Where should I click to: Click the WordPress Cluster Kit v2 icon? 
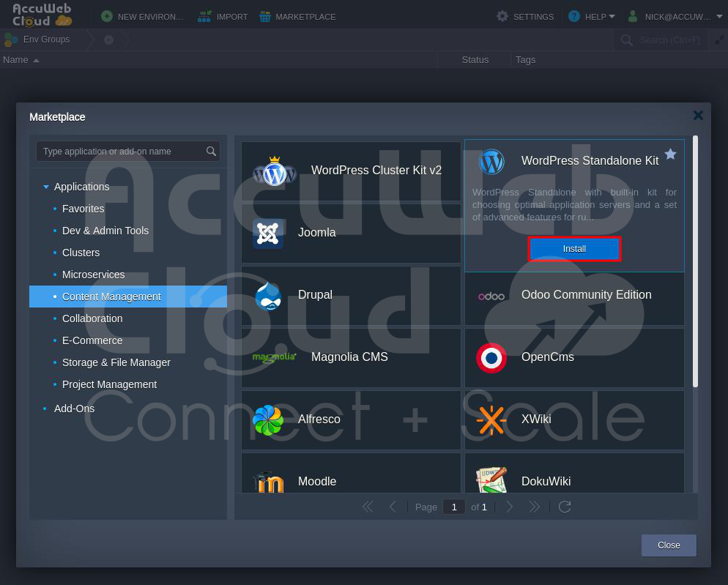(274, 171)
